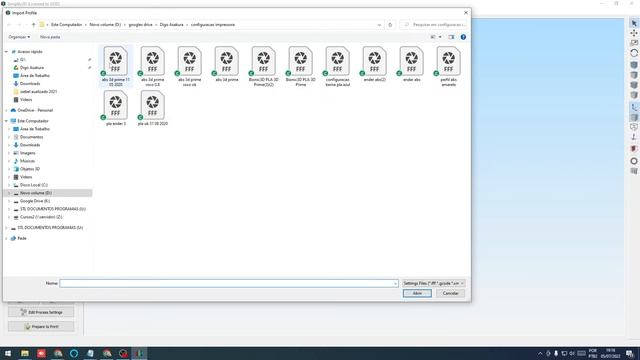Open Downloads under Acesso rápido
The height and width of the screenshot is (360, 640).
[x=30, y=84]
